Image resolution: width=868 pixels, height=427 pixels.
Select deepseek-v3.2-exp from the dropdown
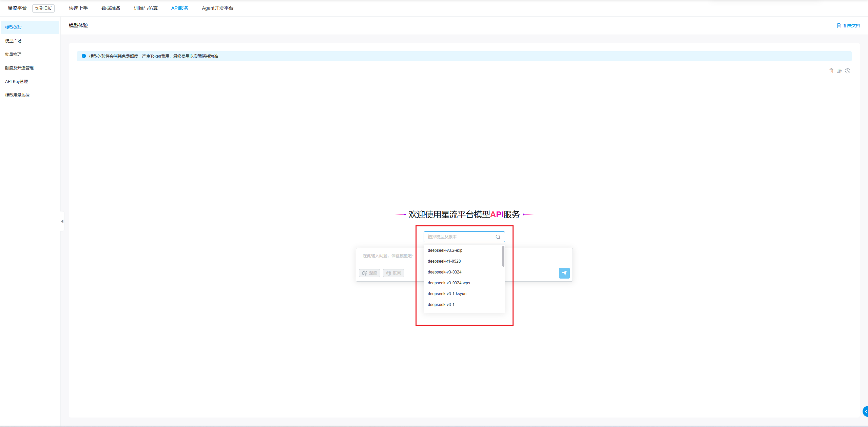click(445, 250)
